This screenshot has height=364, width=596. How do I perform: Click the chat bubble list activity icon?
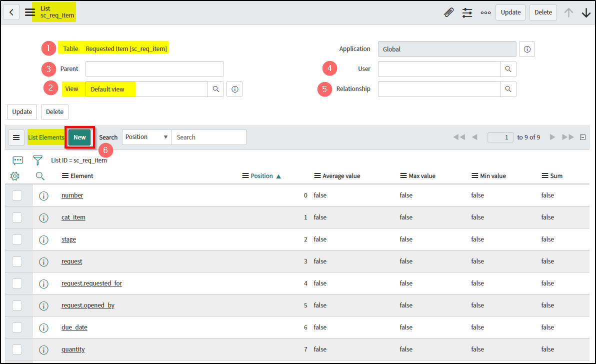(17, 160)
